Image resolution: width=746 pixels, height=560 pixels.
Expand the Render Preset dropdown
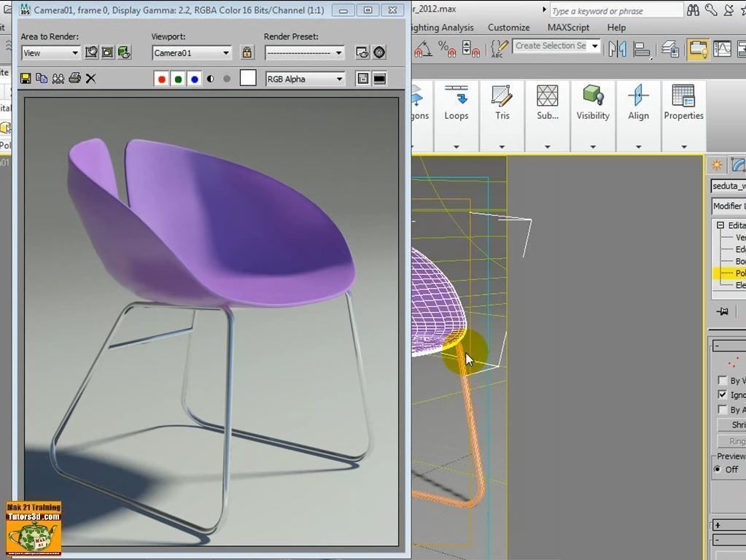point(303,52)
